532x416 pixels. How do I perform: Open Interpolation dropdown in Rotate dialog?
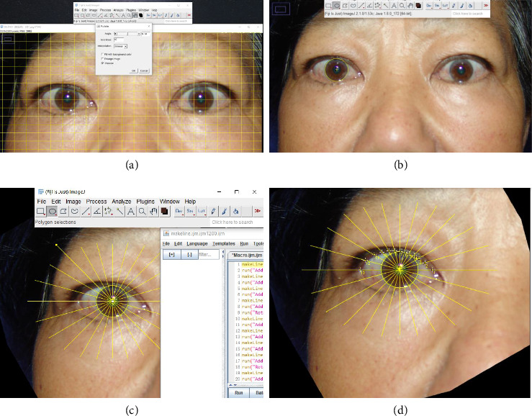point(120,46)
